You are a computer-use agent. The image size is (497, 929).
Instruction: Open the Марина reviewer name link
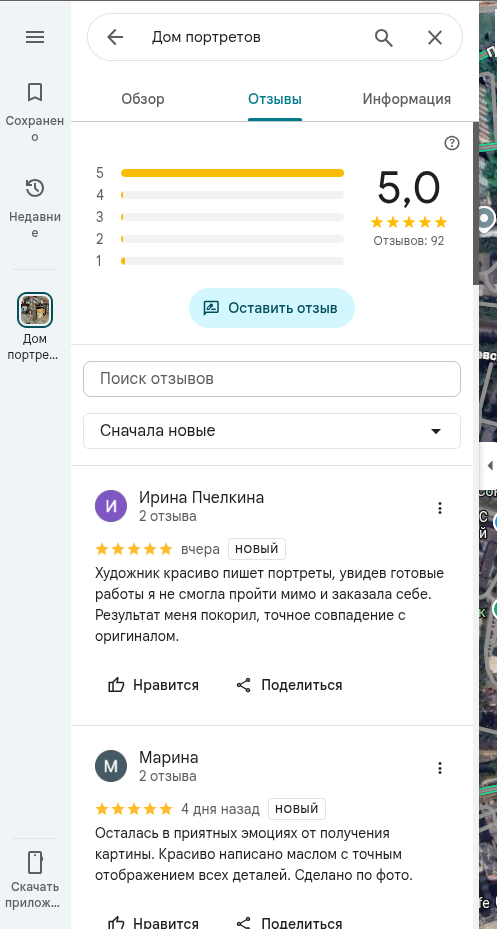click(x=169, y=757)
